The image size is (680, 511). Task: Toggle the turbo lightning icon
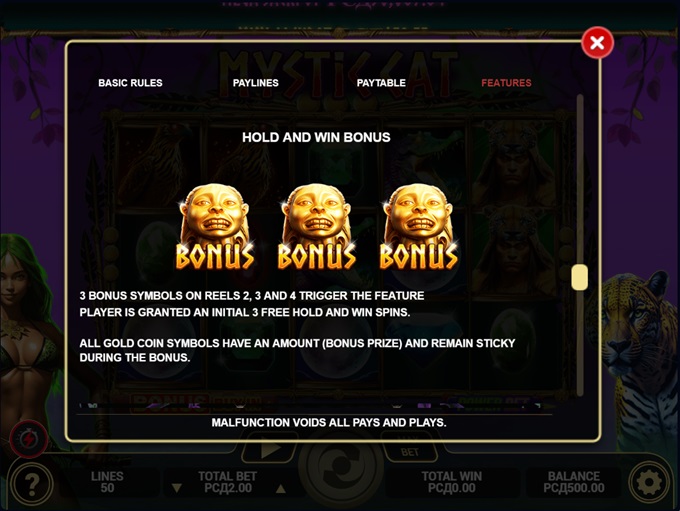[29, 439]
